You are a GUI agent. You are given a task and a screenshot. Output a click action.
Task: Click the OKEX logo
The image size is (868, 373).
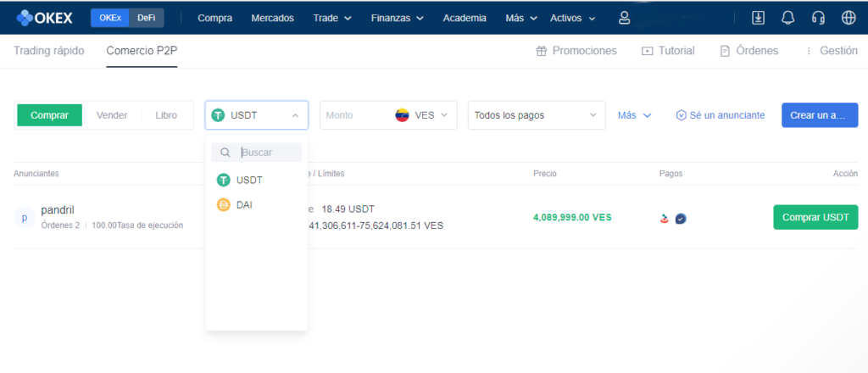point(45,18)
